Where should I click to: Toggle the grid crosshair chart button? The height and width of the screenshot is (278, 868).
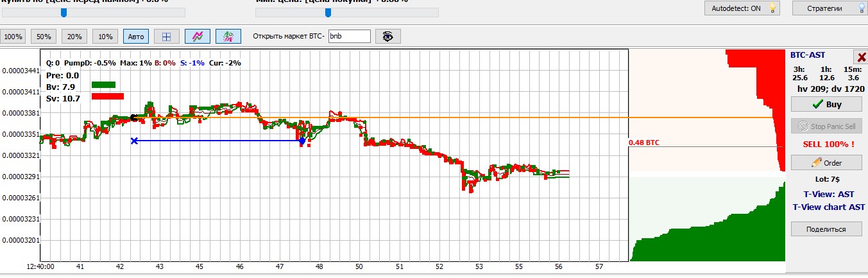click(166, 37)
